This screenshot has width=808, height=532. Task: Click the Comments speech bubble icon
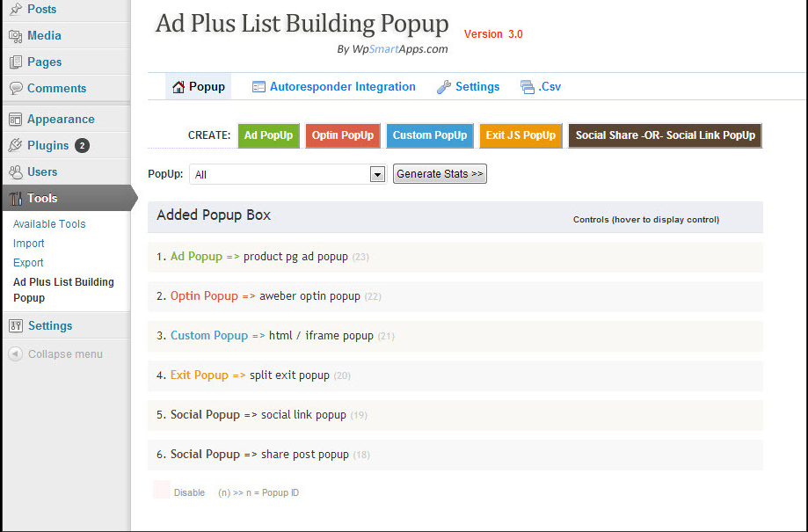(x=16, y=89)
